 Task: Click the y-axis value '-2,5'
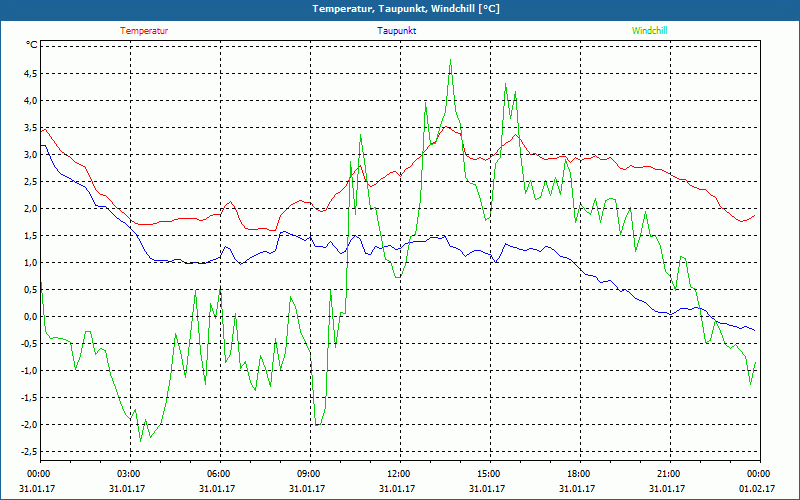29,452
